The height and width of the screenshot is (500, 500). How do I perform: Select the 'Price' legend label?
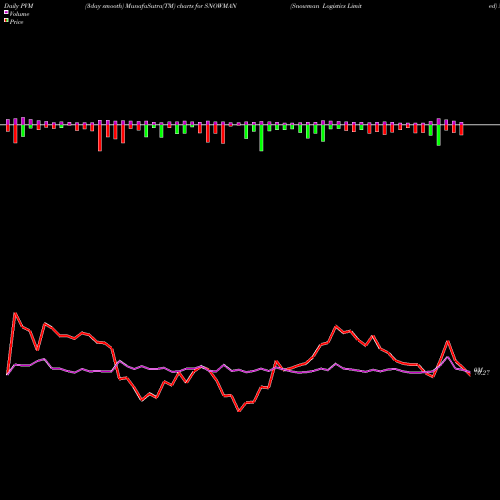pos(16,22)
